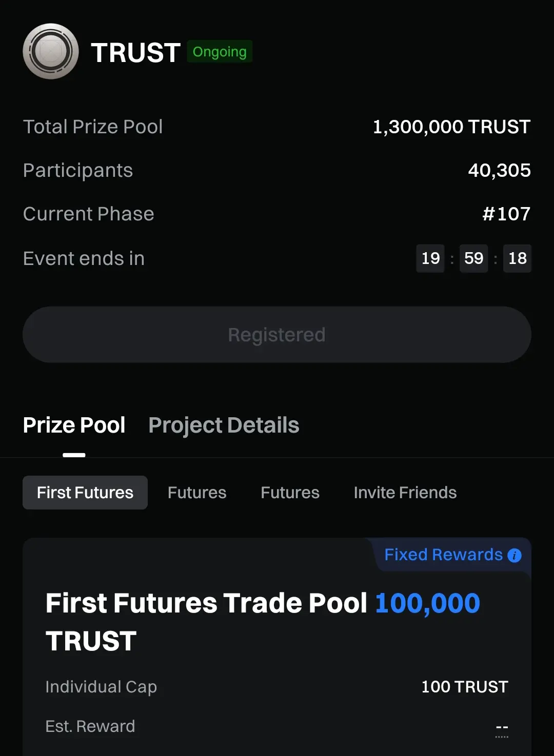Open the Project Details tab

tap(224, 425)
